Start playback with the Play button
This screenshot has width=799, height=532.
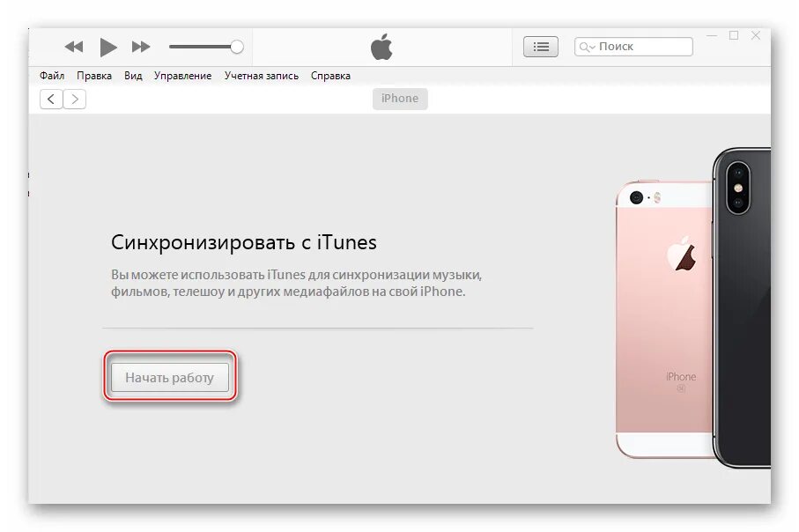click(x=107, y=47)
